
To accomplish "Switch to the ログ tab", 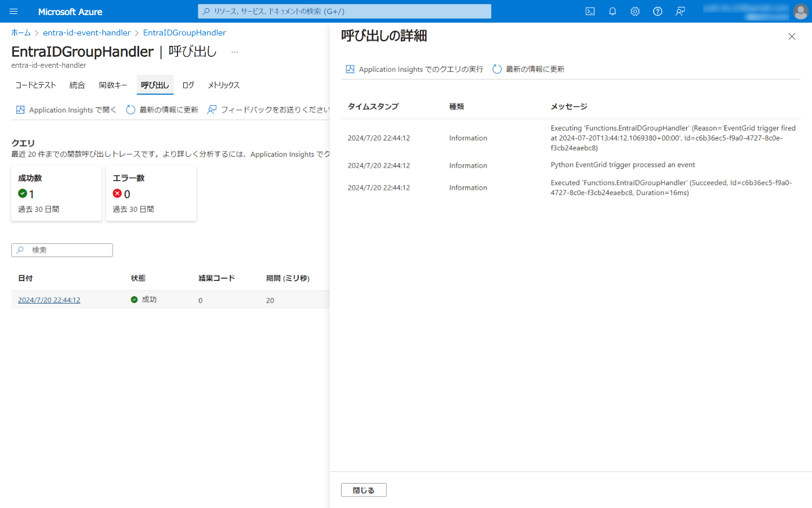I will point(188,85).
